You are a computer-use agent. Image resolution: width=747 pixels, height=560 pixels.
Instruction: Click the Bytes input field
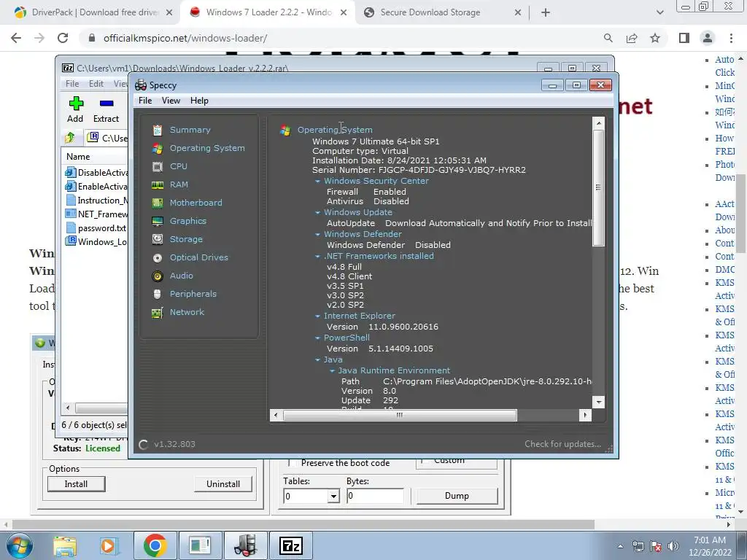coord(375,496)
